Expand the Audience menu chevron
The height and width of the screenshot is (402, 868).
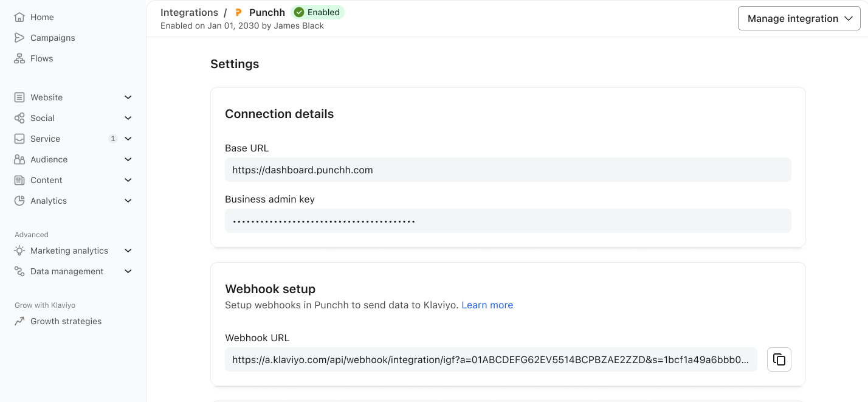[x=128, y=159]
